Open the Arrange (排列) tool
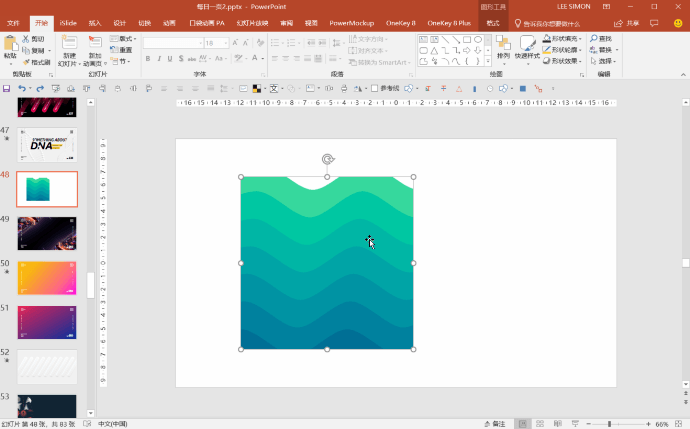The image size is (690, 429). click(502, 46)
